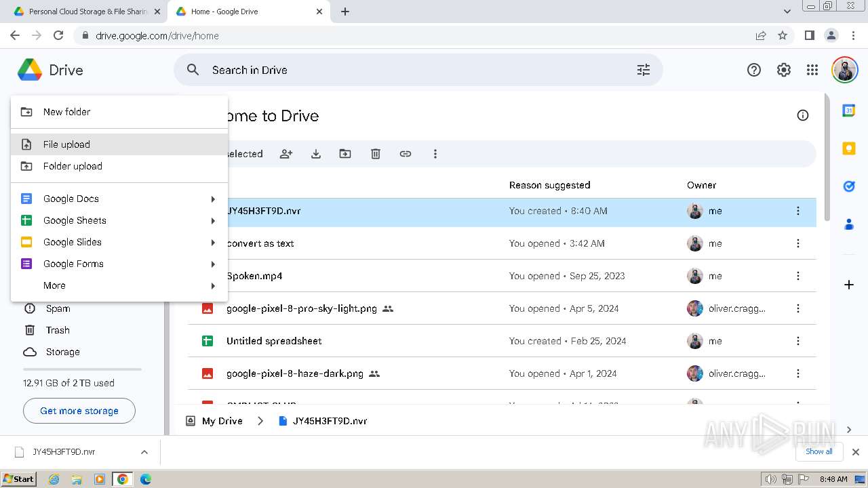Image resolution: width=868 pixels, height=488 pixels.
Task: Open Google Forms submenu item
Action: point(119,264)
